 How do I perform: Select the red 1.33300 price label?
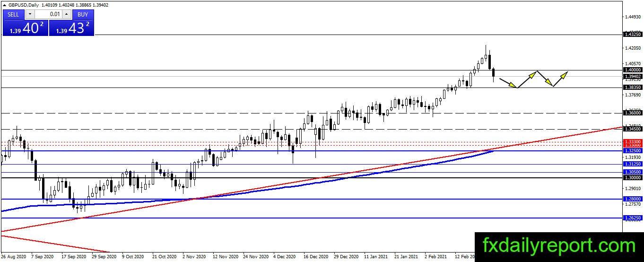tap(633, 141)
